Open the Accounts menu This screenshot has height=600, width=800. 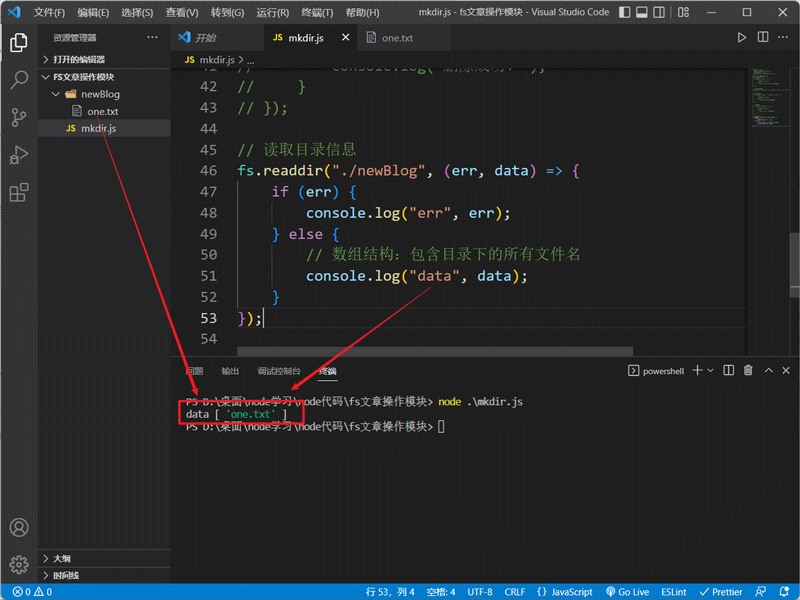tap(19, 527)
